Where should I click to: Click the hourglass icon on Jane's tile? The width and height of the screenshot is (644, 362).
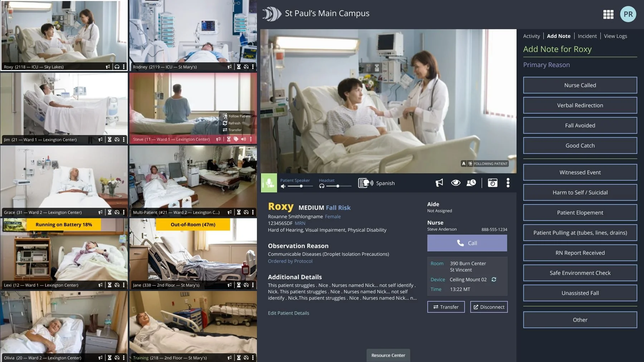pos(239,285)
